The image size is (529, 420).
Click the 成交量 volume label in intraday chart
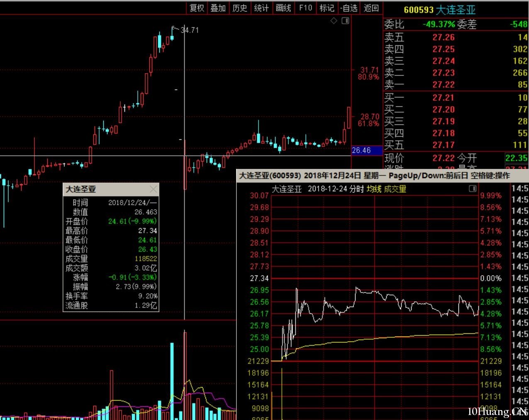395,189
